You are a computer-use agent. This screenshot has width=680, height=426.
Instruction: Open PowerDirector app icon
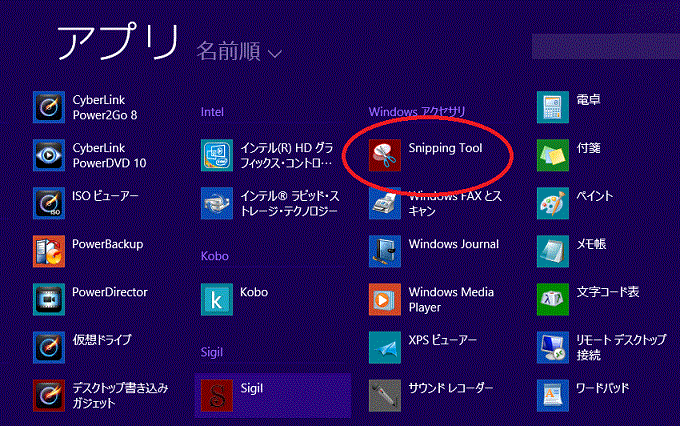[49, 300]
